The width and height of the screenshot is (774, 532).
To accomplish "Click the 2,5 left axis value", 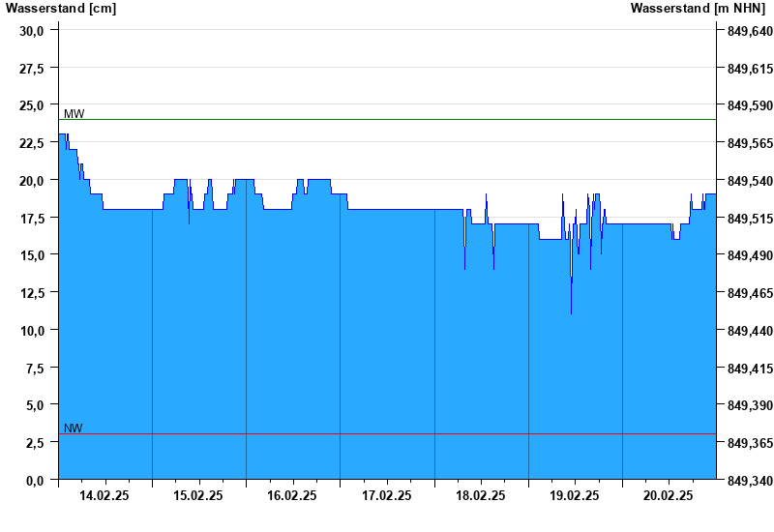I will tap(34, 443).
